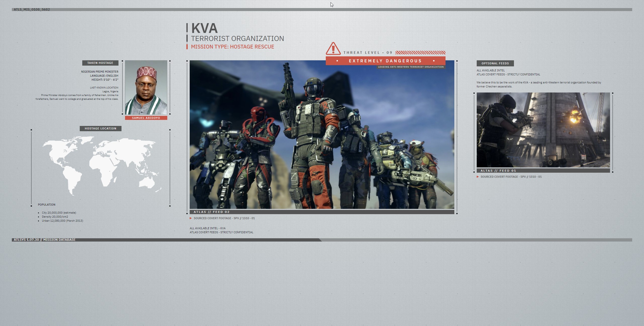Open the ALTAS Feed 01 footage thumbnail
Viewport: 644px width, 326px height.
click(543, 130)
